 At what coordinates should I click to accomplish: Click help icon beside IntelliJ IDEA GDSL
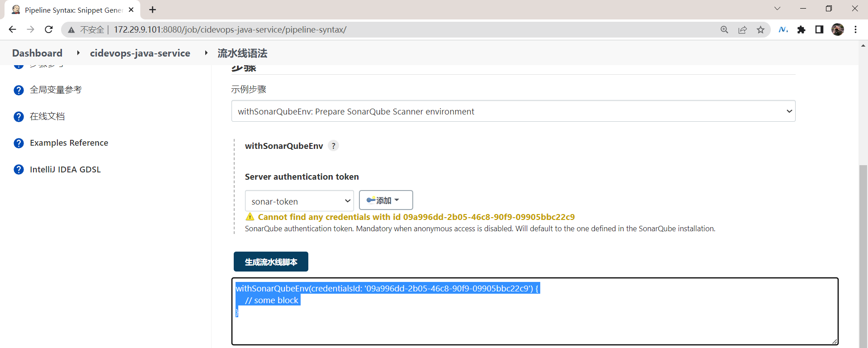[x=19, y=170]
